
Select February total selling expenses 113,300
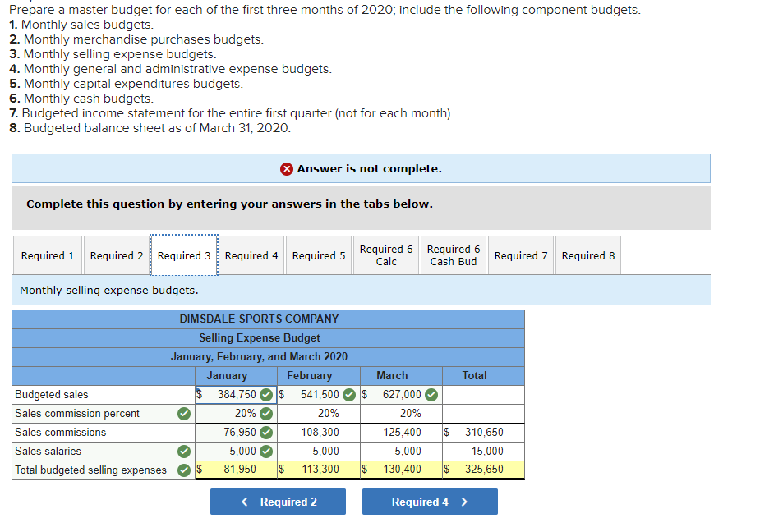319,470
